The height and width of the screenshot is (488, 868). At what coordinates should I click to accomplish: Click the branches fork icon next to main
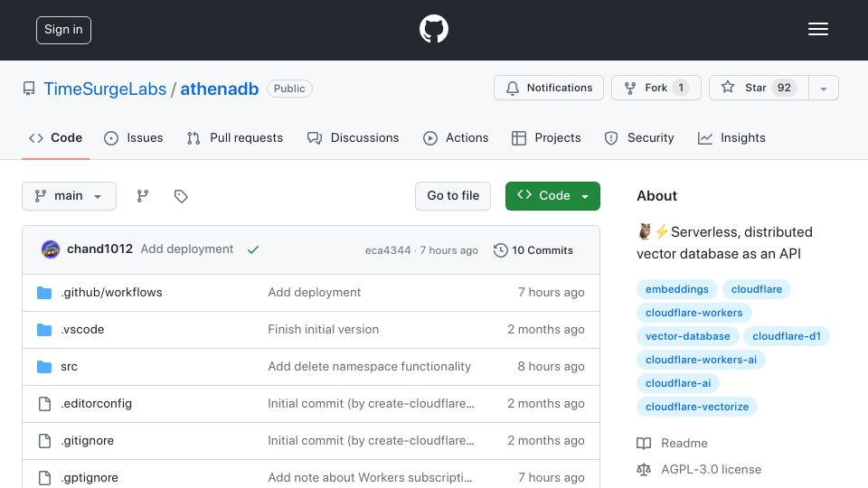[143, 196]
